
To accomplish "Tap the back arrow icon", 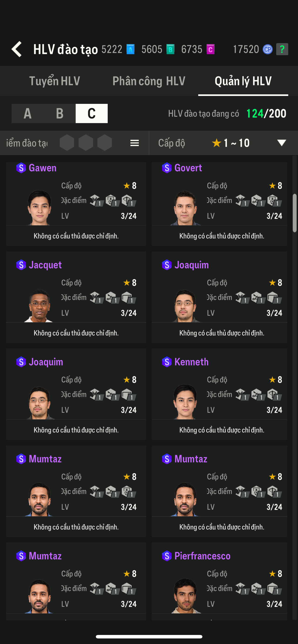I will [x=17, y=49].
